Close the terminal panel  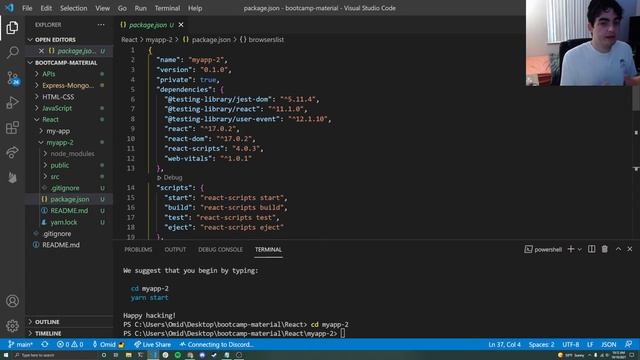click(x=630, y=249)
